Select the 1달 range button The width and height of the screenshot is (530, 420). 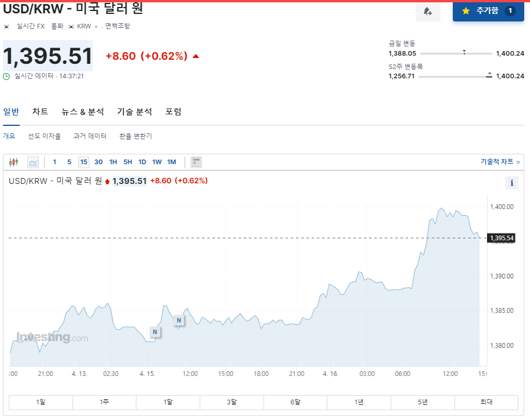(168, 402)
